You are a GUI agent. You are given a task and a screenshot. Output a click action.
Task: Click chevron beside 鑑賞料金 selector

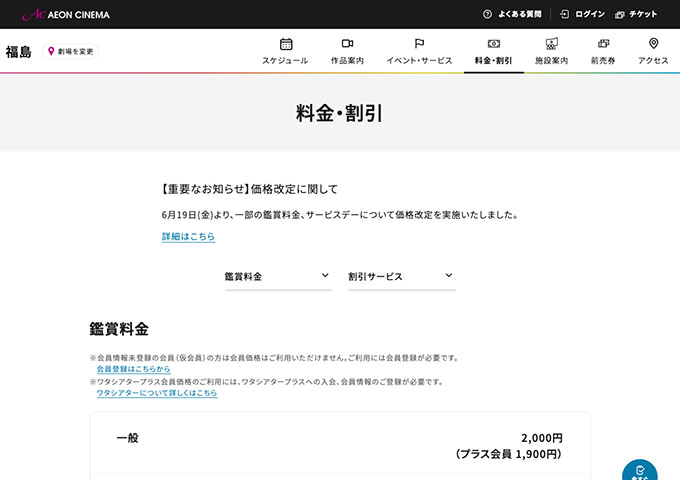325,275
